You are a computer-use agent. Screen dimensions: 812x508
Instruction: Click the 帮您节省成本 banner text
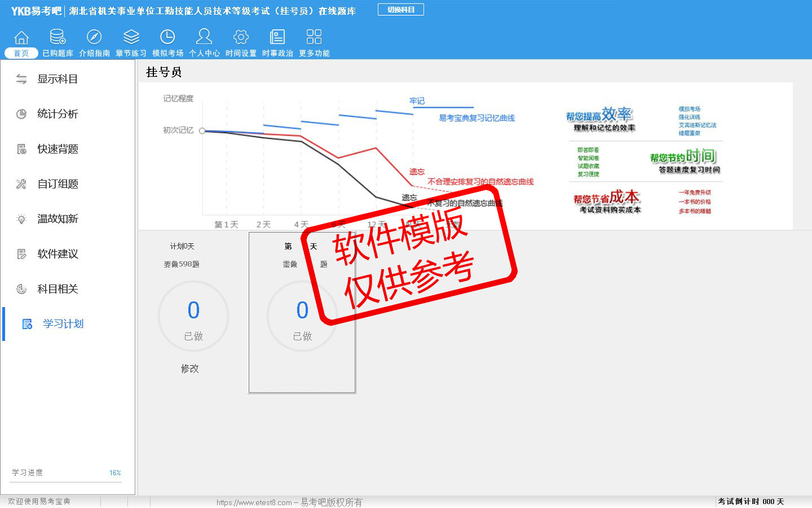coord(607,197)
